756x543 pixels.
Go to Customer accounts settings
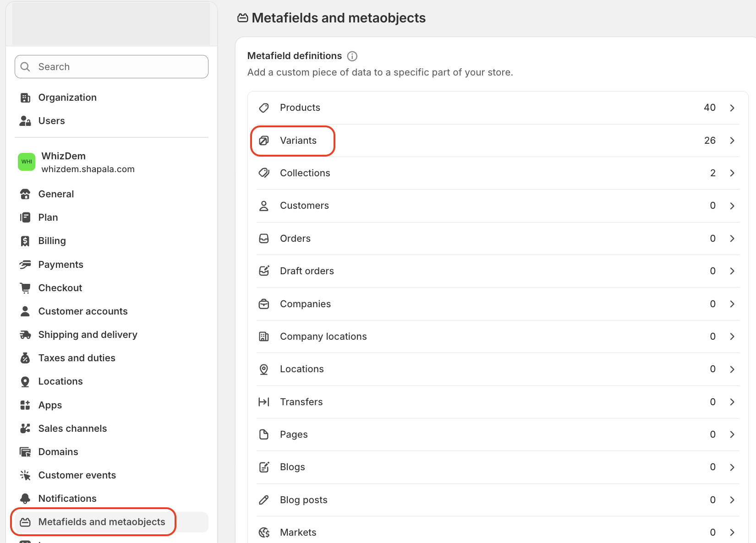tap(111, 311)
